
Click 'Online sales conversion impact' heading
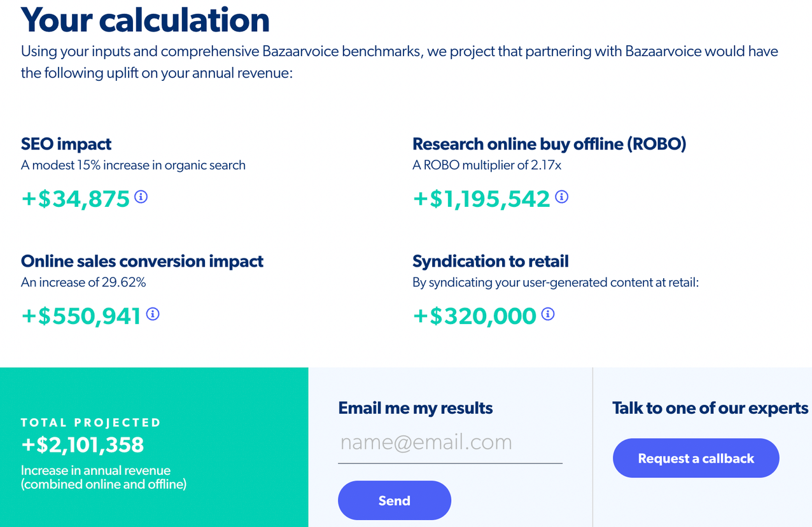(x=142, y=261)
